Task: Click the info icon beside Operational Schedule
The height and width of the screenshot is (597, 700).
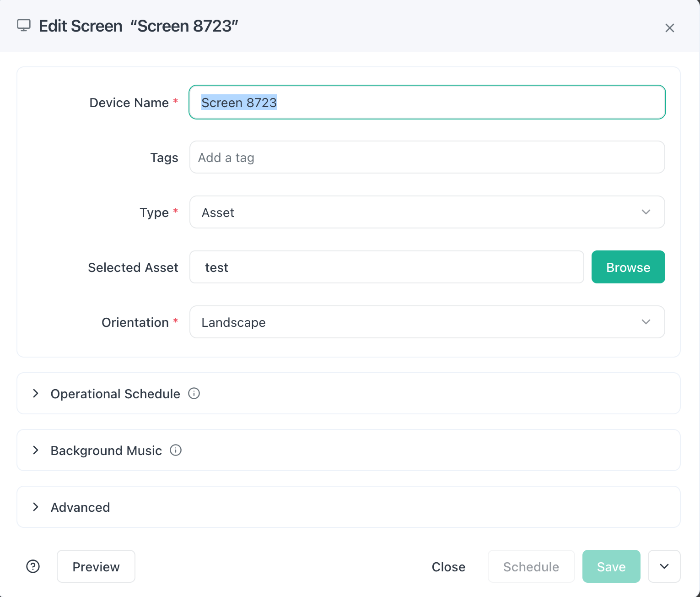Action: (194, 393)
